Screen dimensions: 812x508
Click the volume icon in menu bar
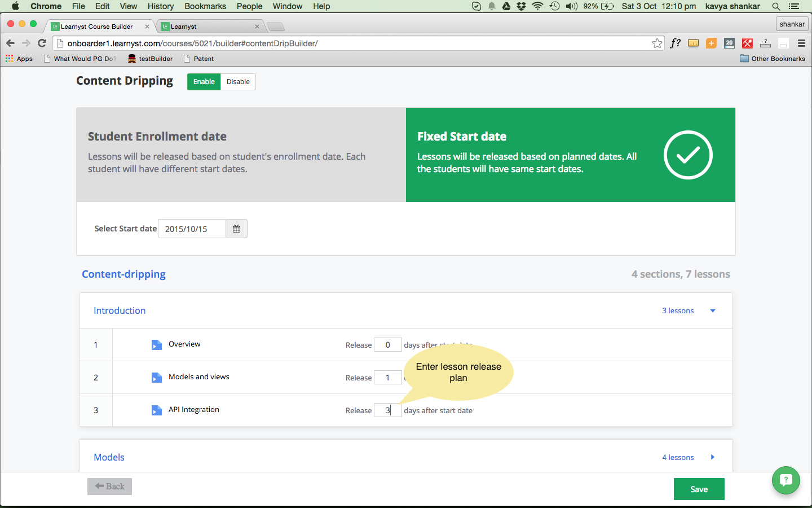tap(572, 6)
